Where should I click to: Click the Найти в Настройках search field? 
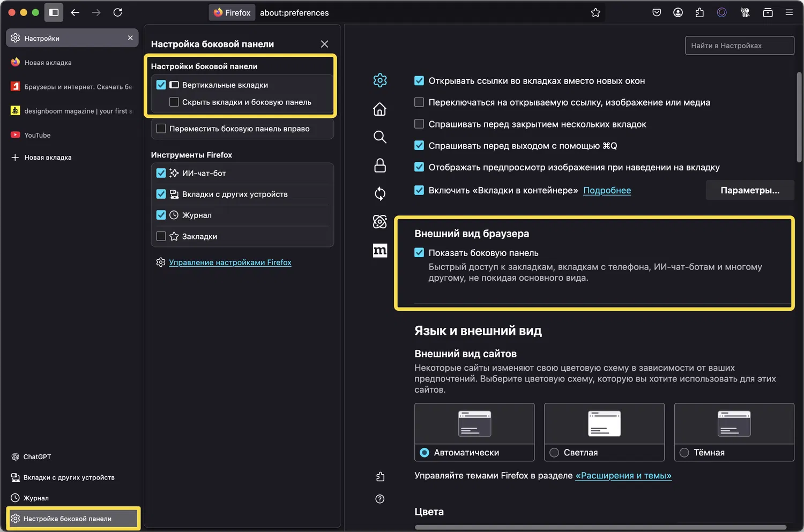click(x=739, y=45)
